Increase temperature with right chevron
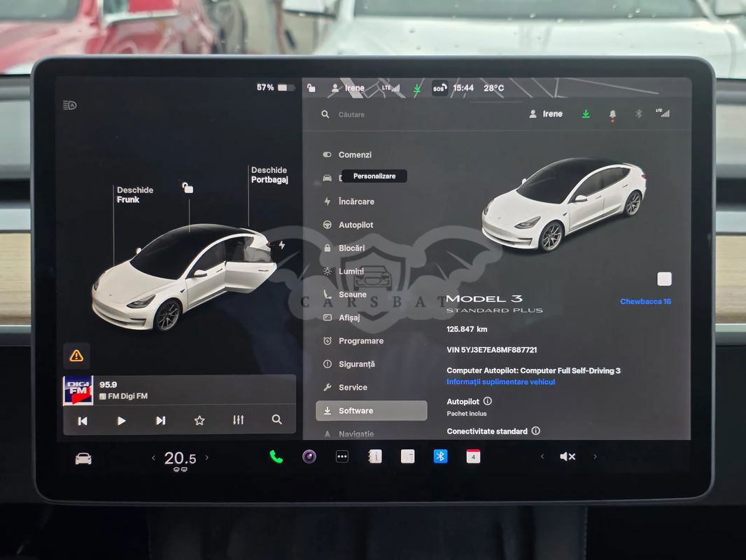 point(206,458)
